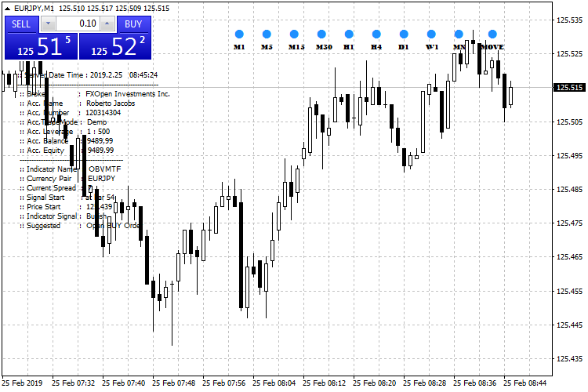Image resolution: width=588 pixels, height=392 pixels.
Task: Collapse one-click trading panel via title triangle
Action: (8, 8)
